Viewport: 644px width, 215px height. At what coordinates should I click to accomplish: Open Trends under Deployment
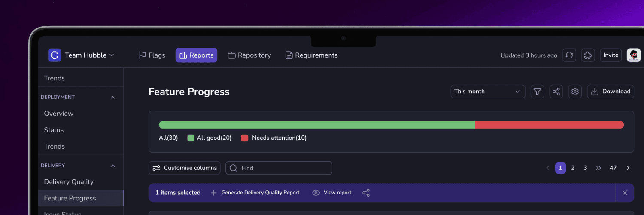pyautogui.click(x=54, y=146)
